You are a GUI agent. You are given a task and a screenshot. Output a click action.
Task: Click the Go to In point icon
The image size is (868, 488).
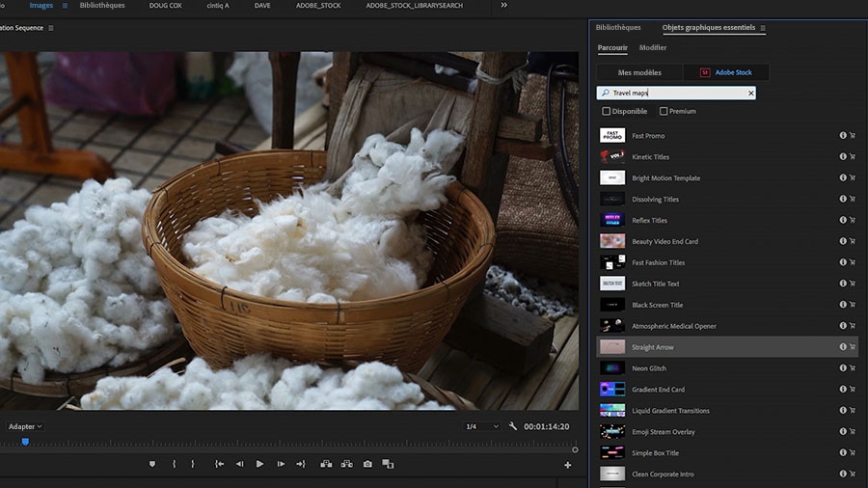pos(219,464)
